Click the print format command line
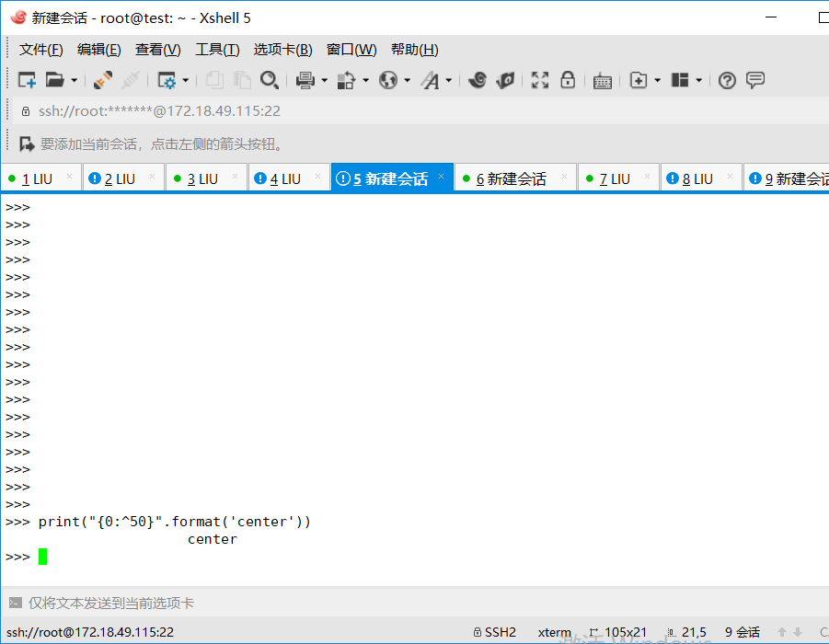The width and height of the screenshot is (829, 644). (x=158, y=522)
